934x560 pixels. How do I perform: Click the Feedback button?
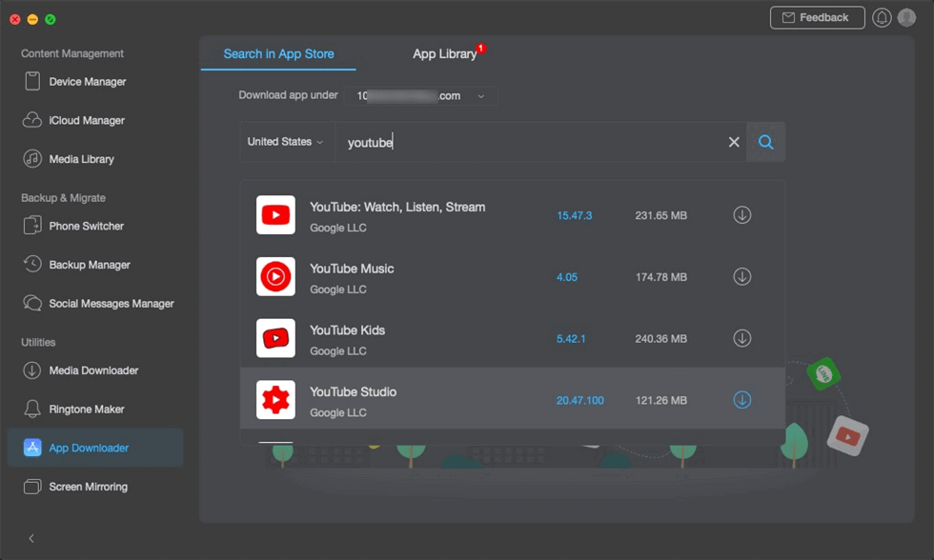coord(817,18)
